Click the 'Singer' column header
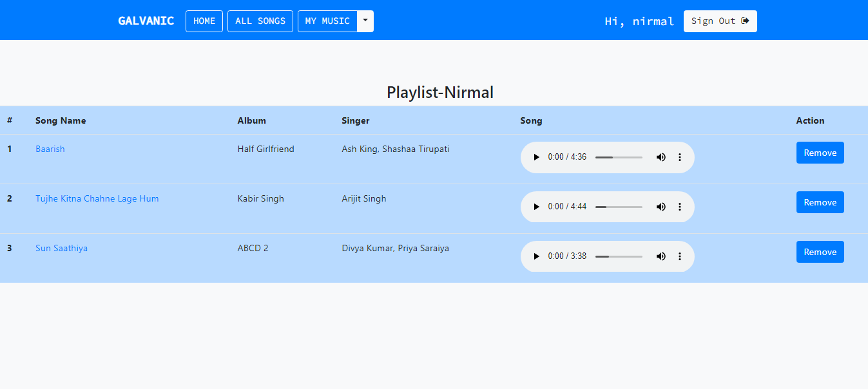This screenshot has width=868, height=389. pos(356,120)
